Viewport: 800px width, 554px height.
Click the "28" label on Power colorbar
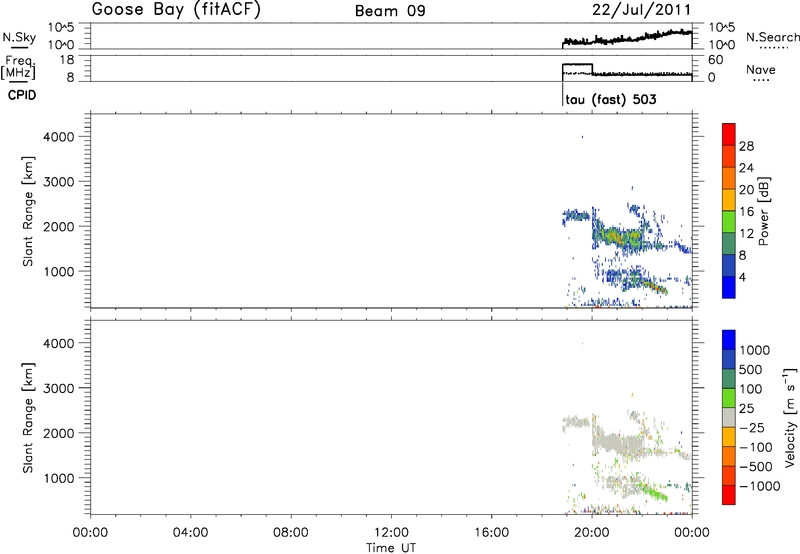click(x=746, y=146)
